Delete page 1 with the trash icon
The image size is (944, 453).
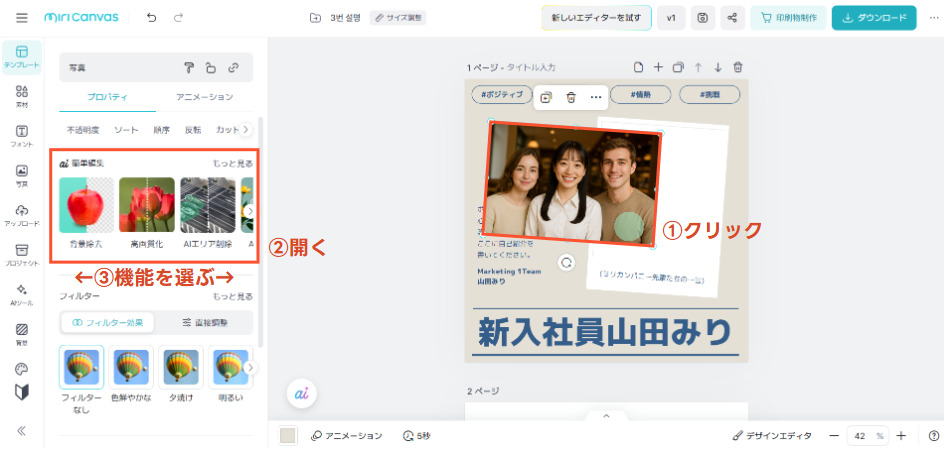(738, 67)
